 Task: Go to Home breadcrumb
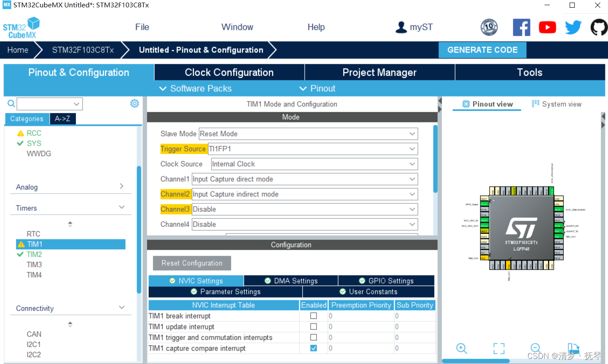click(18, 50)
